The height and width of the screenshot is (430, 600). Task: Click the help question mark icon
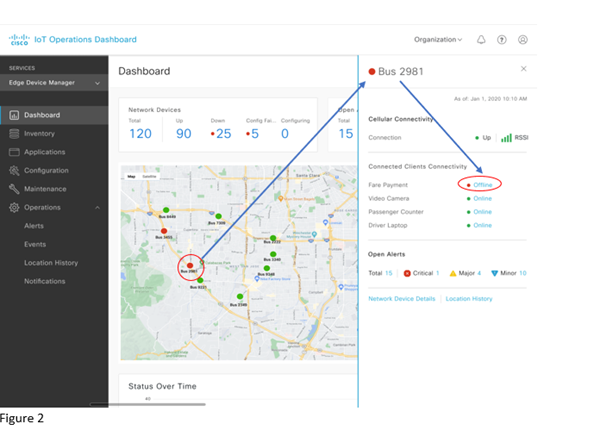[x=502, y=40]
